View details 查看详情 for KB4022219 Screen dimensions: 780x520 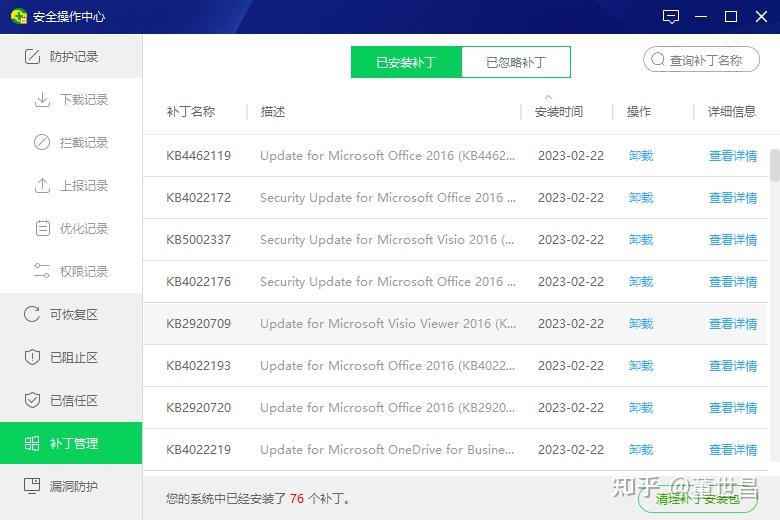click(733, 449)
